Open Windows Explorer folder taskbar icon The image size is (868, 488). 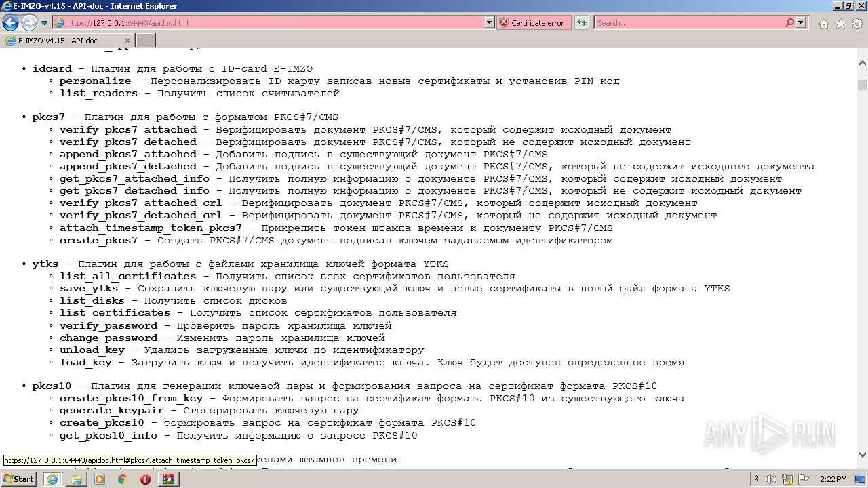tap(77, 479)
